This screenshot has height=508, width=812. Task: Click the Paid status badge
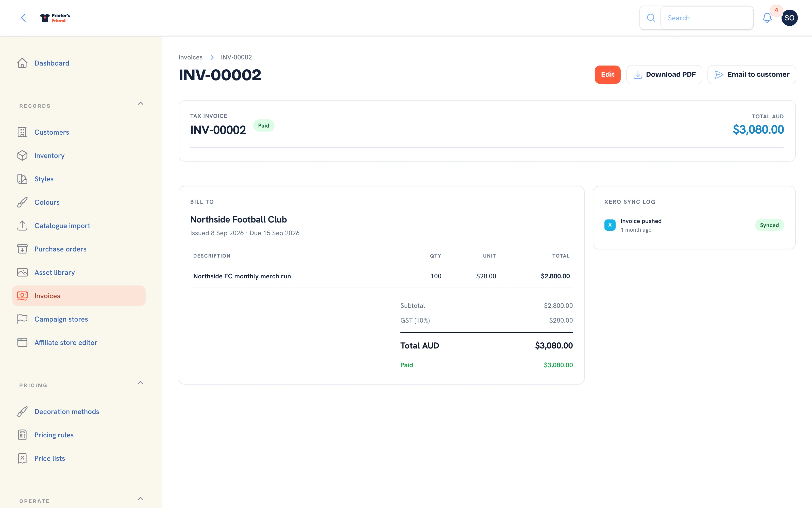click(263, 126)
